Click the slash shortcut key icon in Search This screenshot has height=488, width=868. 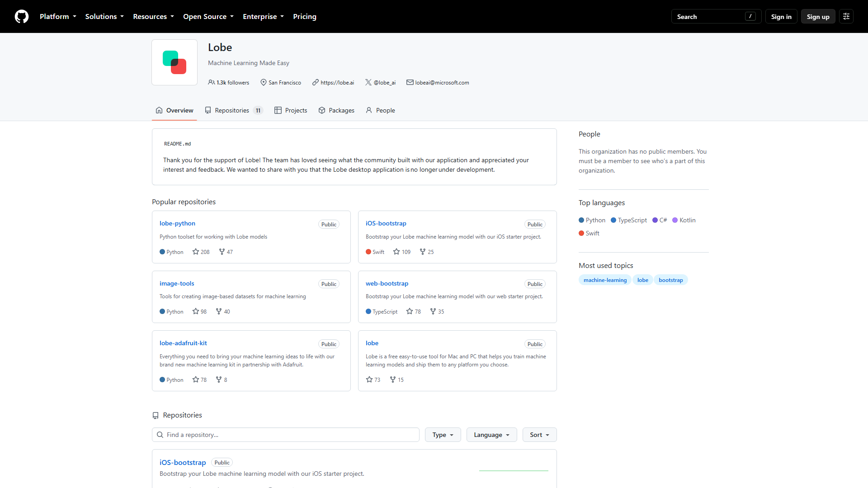point(750,16)
